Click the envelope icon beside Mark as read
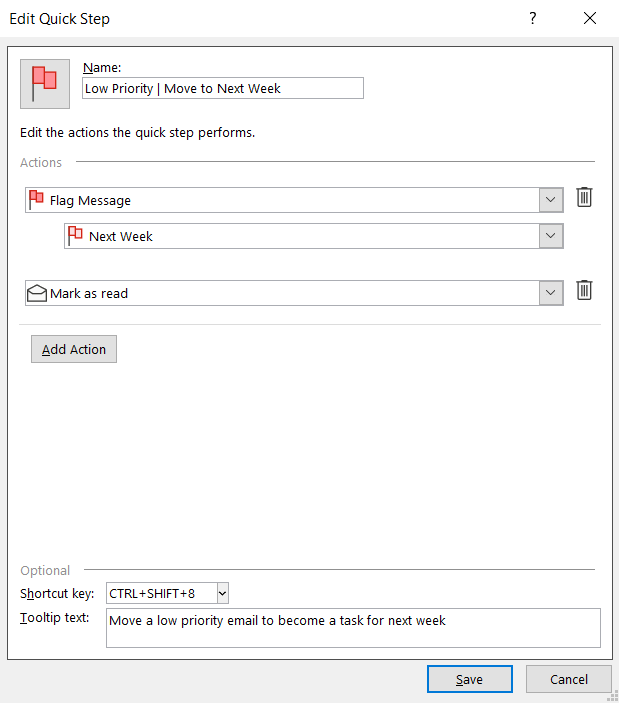The height and width of the screenshot is (703, 619). tap(37, 293)
